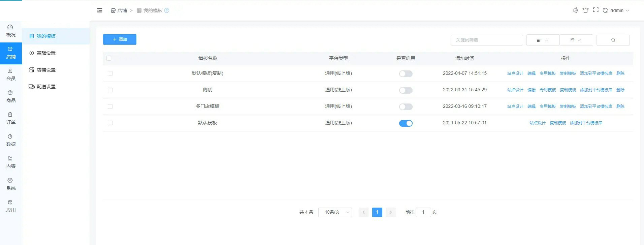Click the 添加 add button
The width and height of the screenshot is (644, 245).
pyautogui.click(x=120, y=39)
